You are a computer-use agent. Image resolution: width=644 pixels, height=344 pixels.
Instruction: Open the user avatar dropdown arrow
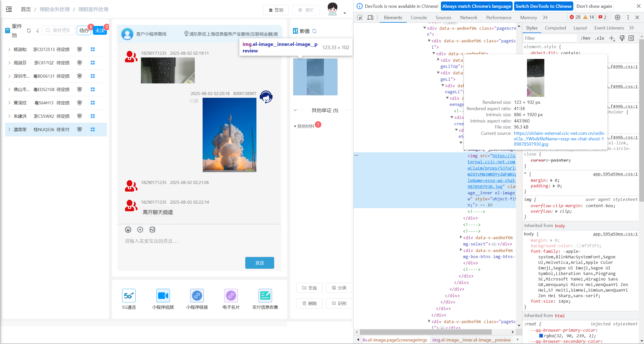click(x=345, y=13)
